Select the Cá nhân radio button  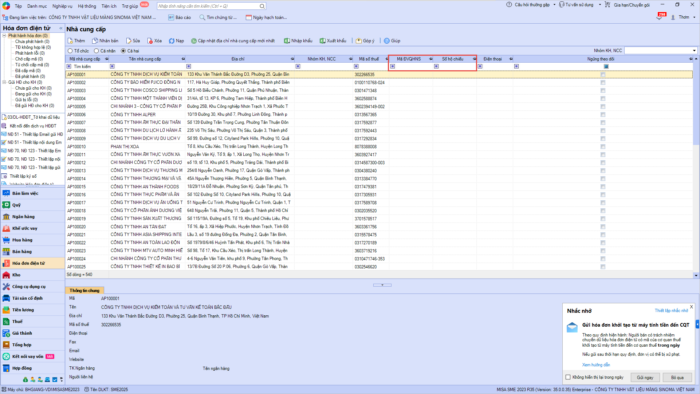(x=96, y=51)
